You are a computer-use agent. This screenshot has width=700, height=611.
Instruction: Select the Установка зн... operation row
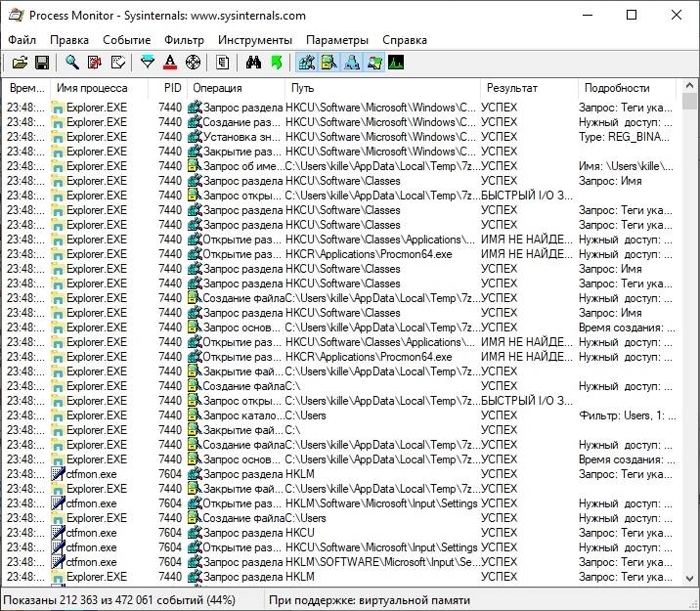(x=343, y=137)
